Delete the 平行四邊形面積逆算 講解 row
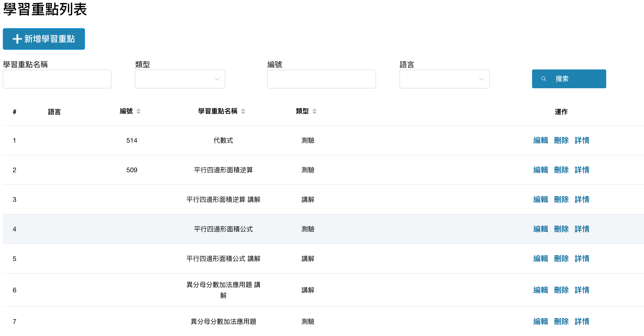 click(x=561, y=199)
